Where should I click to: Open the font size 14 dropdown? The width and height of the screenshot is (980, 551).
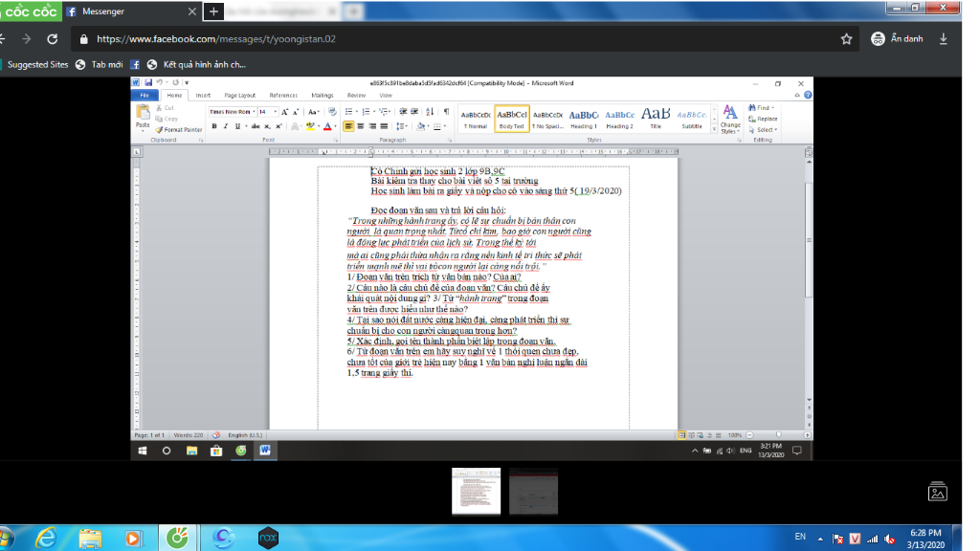point(275,112)
